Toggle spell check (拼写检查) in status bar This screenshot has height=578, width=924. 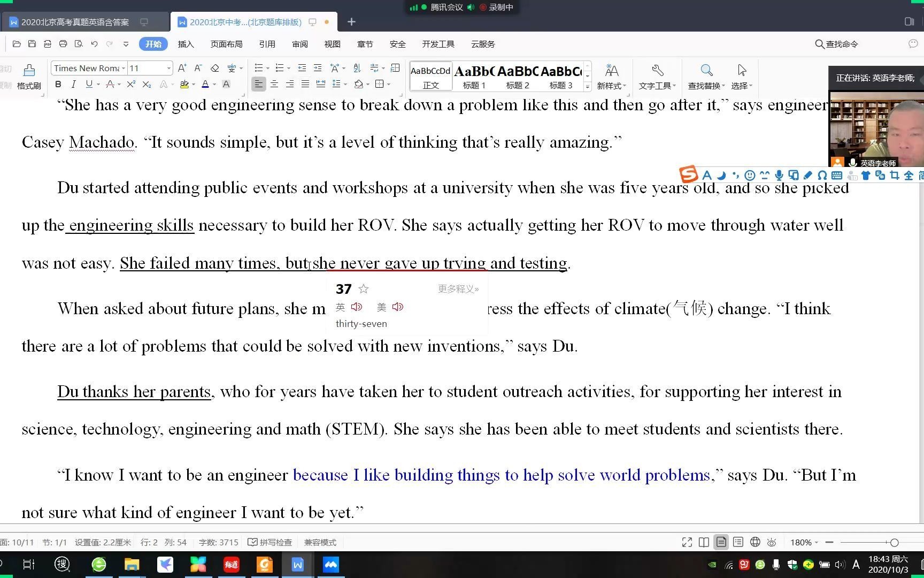[270, 542]
